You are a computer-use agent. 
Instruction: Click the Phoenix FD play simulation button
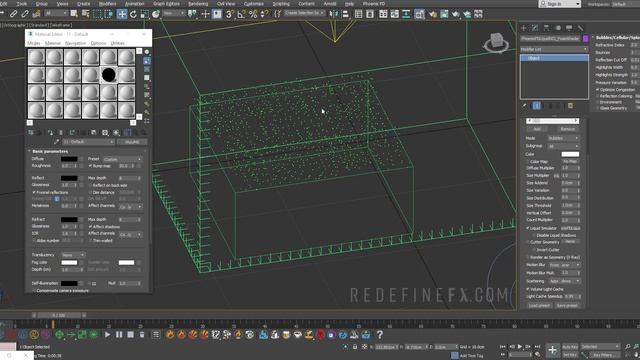(x=107, y=335)
